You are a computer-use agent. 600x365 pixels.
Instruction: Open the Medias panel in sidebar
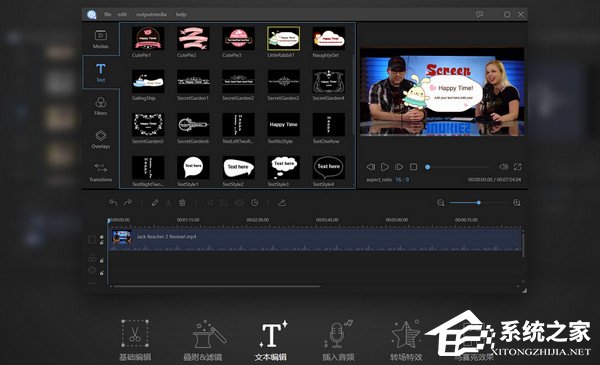(101, 39)
